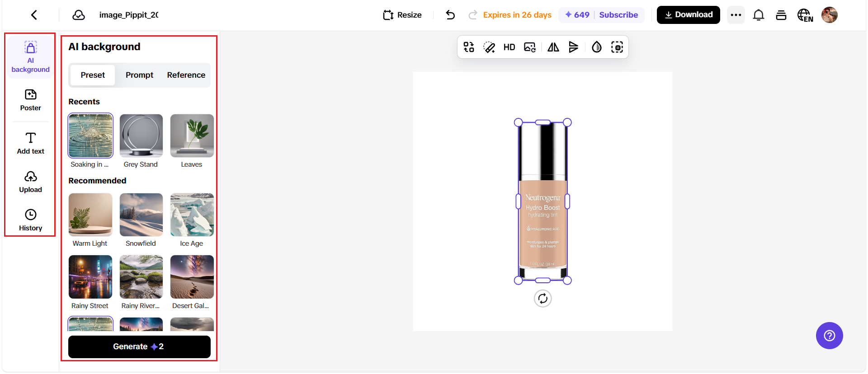
Task: Apply the Rainy River background
Action: [x=141, y=277]
